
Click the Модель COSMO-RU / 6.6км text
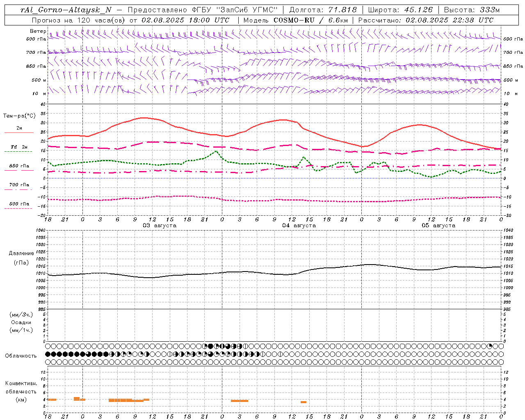tap(296, 20)
